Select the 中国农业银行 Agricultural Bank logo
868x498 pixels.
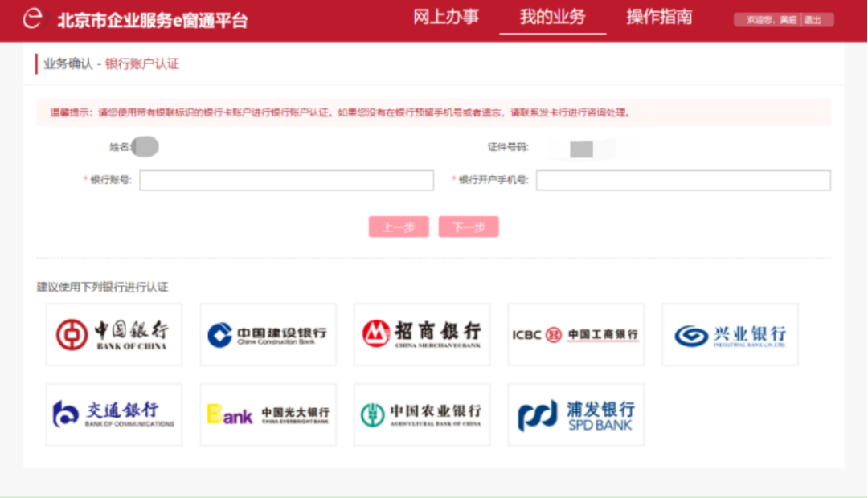422,414
